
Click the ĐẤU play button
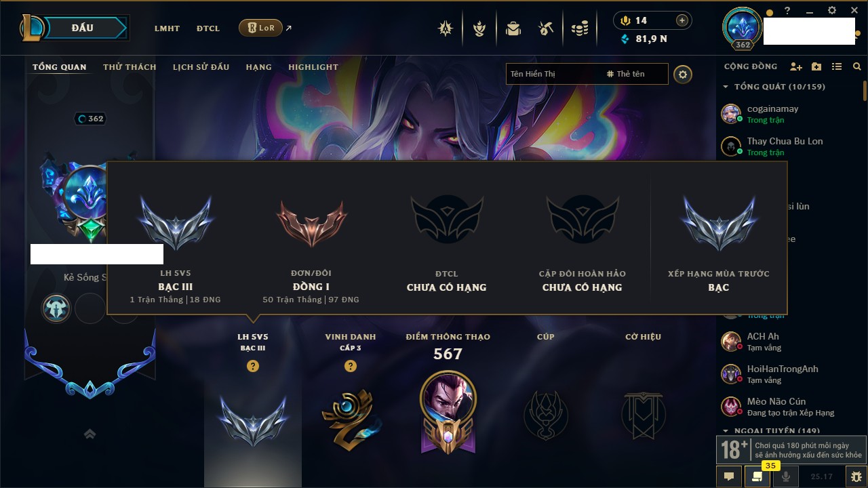82,28
